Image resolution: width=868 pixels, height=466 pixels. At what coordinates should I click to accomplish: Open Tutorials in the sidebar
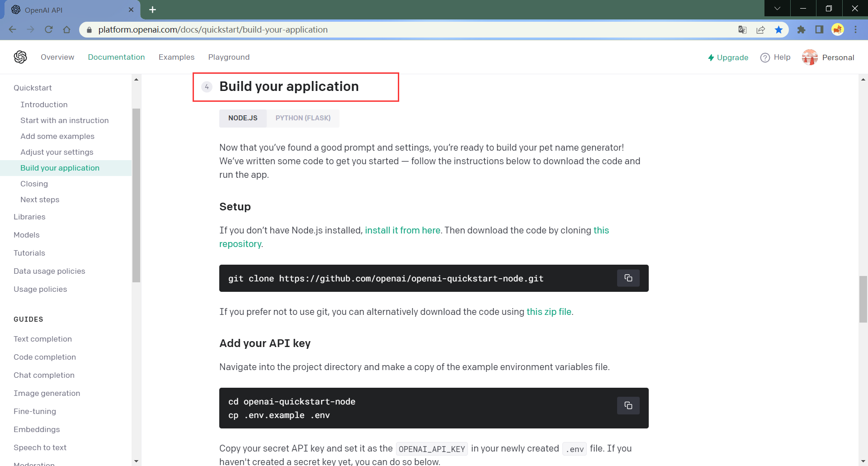pyautogui.click(x=29, y=253)
